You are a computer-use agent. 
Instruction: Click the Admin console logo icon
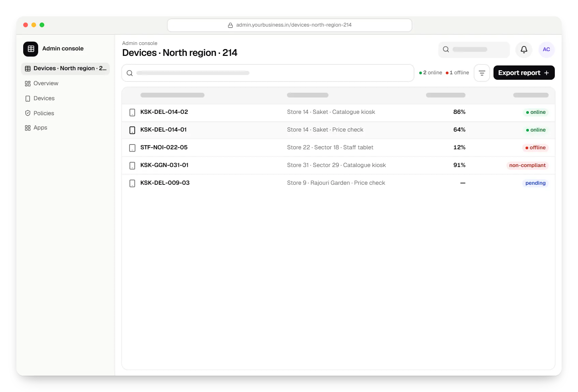[31, 49]
